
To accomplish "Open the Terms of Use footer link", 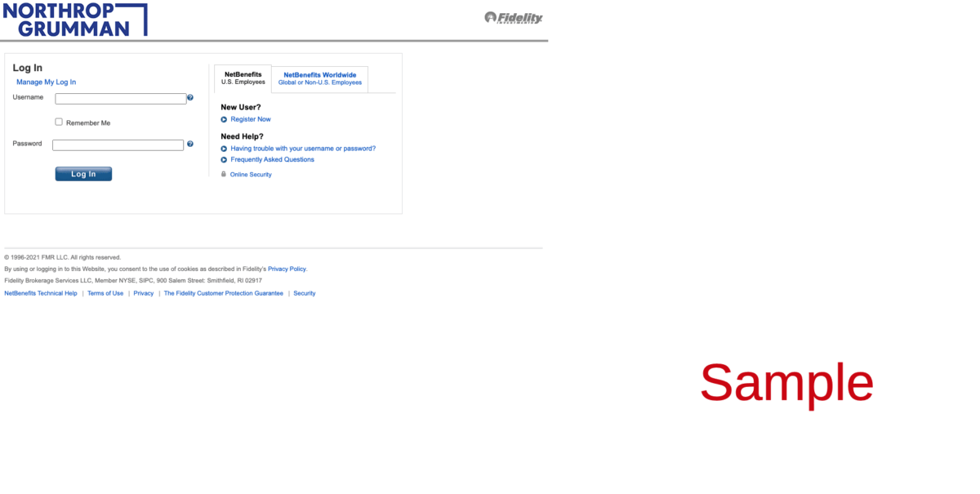I will point(105,293).
